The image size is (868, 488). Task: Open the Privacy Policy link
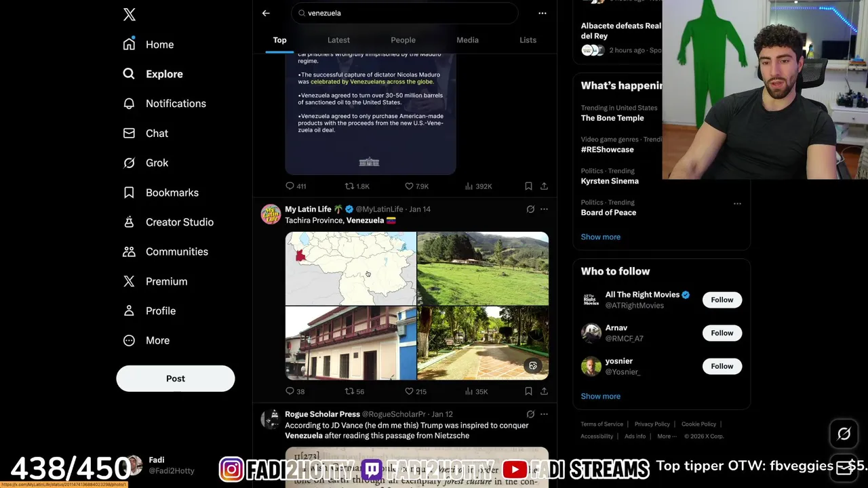[652, 424]
